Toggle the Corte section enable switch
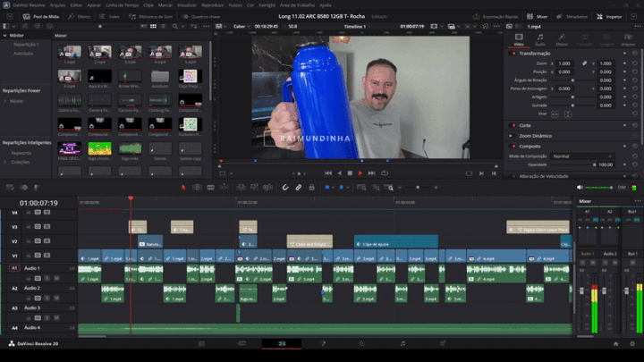 click(511, 125)
